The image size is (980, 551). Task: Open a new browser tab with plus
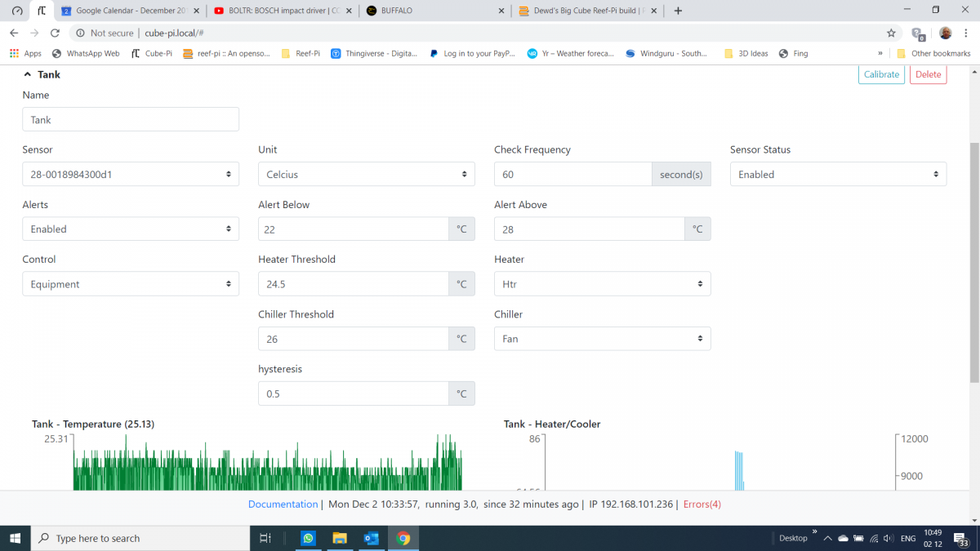click(678, 11)
